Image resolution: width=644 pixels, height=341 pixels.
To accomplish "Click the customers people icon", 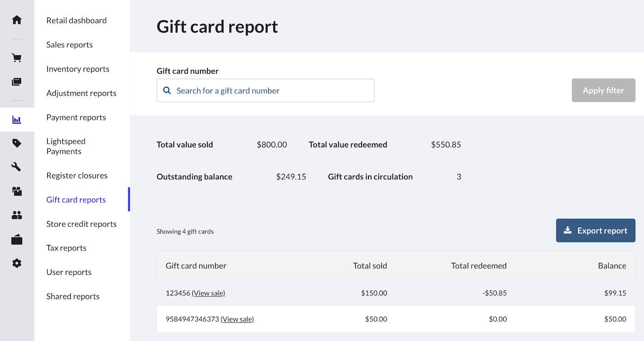I will (x=17, y=215).
